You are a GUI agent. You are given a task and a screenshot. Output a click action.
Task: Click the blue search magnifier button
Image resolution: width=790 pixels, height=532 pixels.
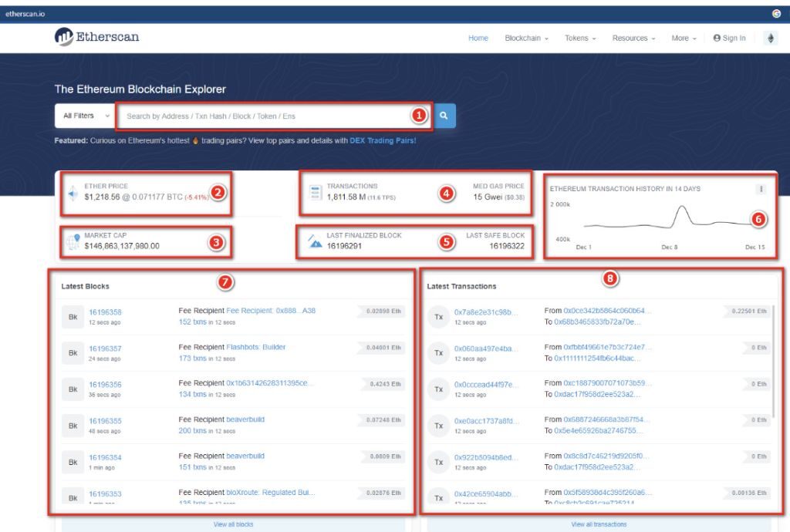pos(444,116)
